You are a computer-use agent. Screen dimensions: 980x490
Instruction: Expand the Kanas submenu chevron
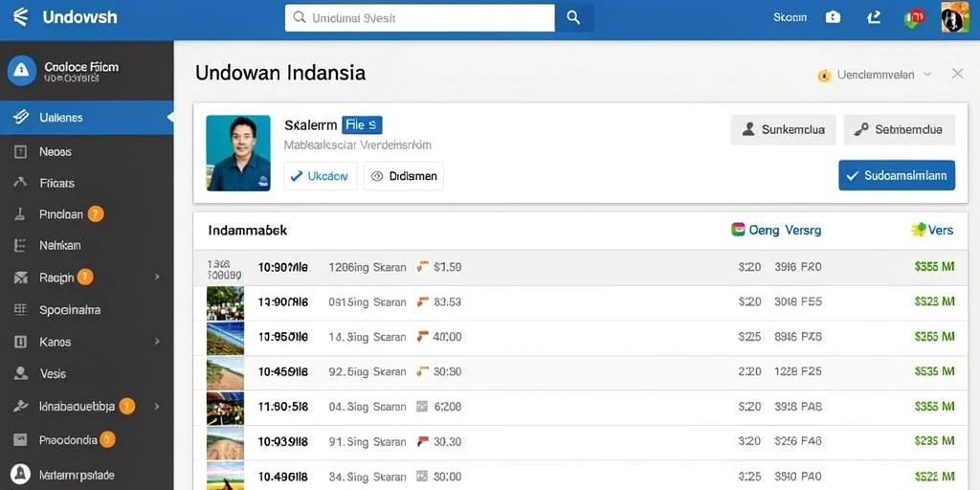pos(157,342)
